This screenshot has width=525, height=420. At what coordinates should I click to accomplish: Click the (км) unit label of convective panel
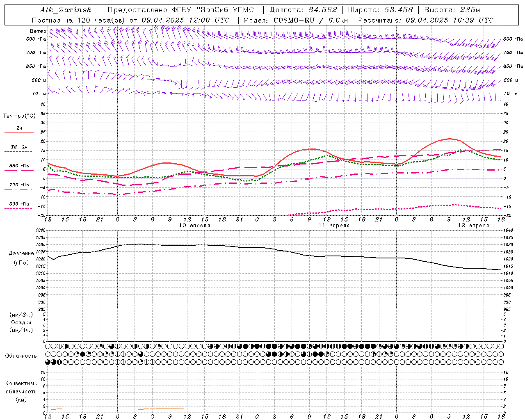coord(21,399)
